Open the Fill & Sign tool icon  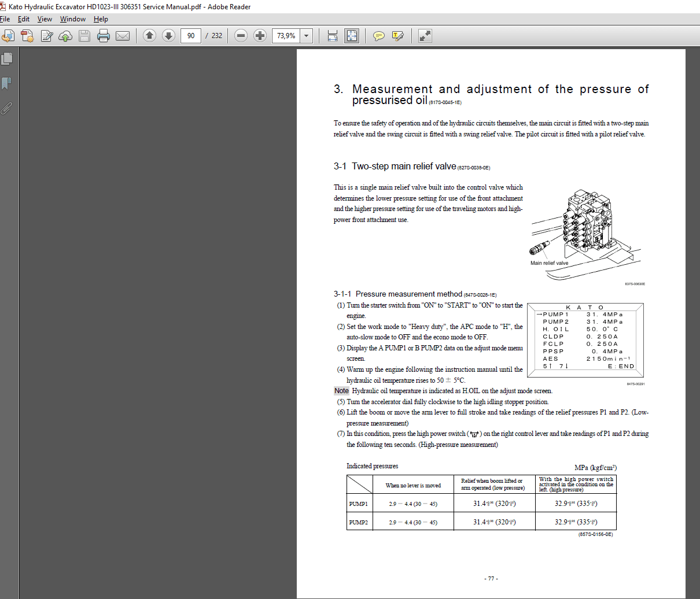tap(47, 35)
